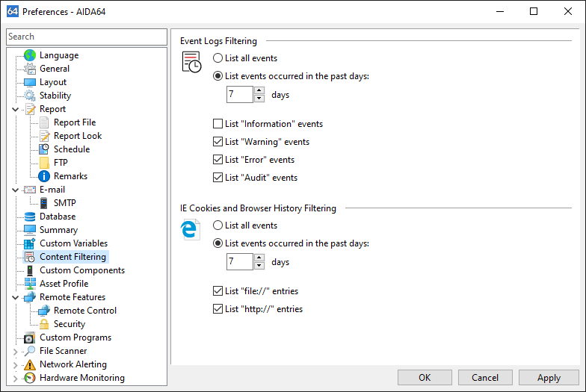
Task: Enable List "Information" events checkbox
Action: tap(218, 124)
